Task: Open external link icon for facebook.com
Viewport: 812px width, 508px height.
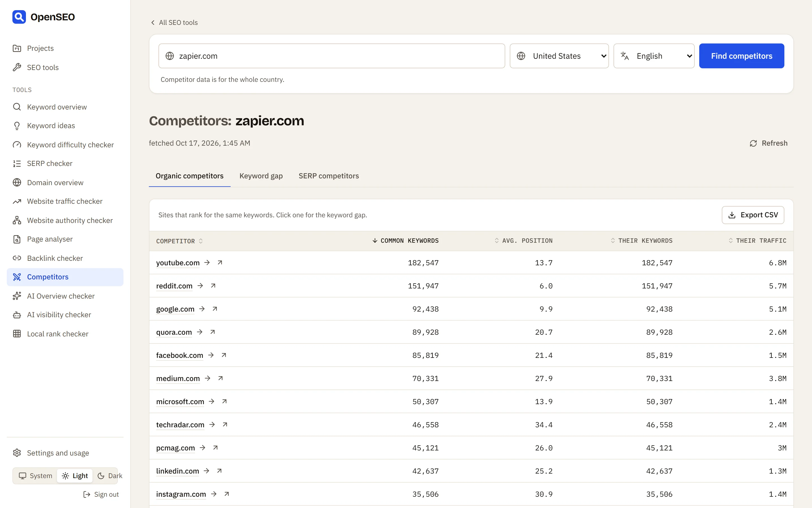Action: [224, 355]
